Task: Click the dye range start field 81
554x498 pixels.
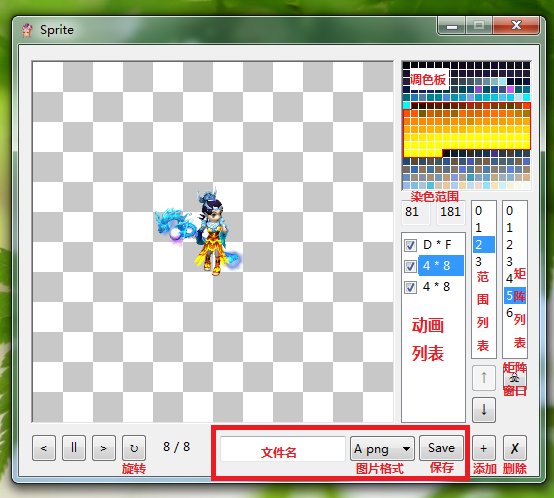Action: point(416,212)
